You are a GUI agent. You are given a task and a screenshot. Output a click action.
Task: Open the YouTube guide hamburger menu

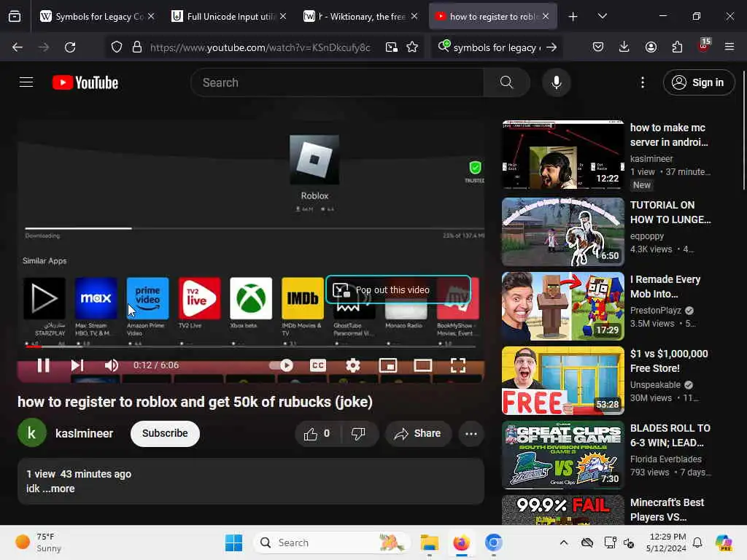pos(26,82)
